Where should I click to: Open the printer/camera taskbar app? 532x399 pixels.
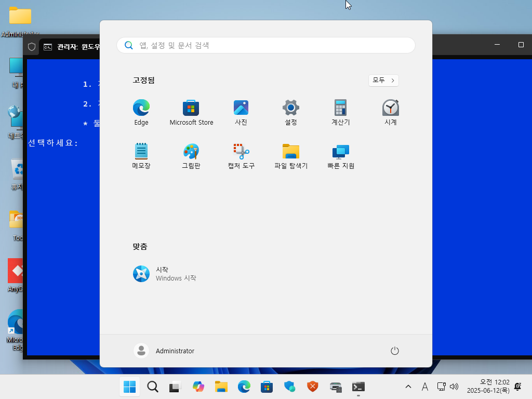[x=336, y=387]
